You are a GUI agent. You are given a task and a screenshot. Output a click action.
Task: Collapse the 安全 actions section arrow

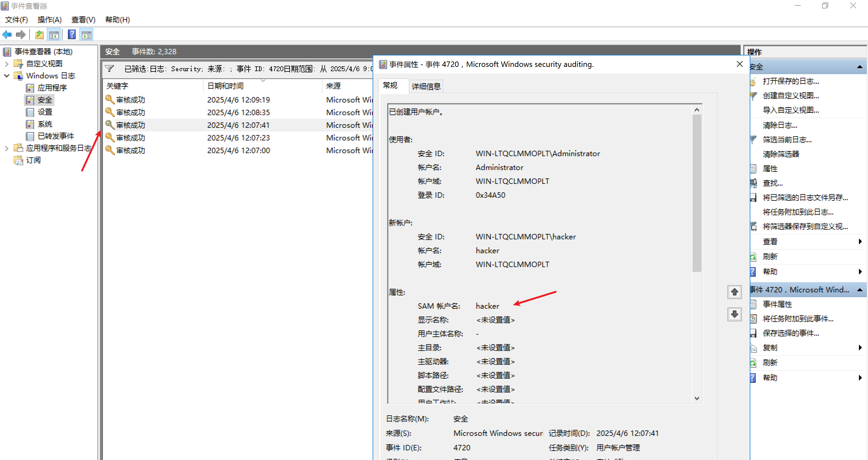pyautogui.click(x=860, y=67)
